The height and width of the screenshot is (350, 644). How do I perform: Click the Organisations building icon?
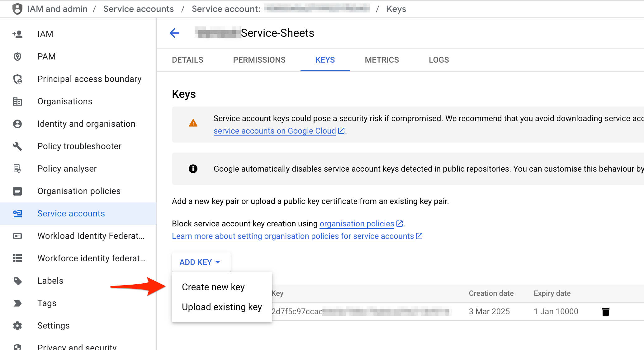click(17, 101)
